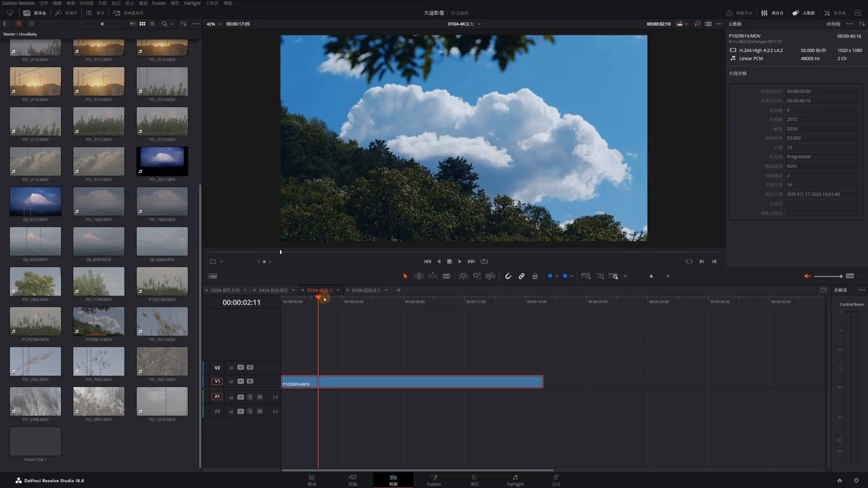Disable the V1 video track

[250, 382]
